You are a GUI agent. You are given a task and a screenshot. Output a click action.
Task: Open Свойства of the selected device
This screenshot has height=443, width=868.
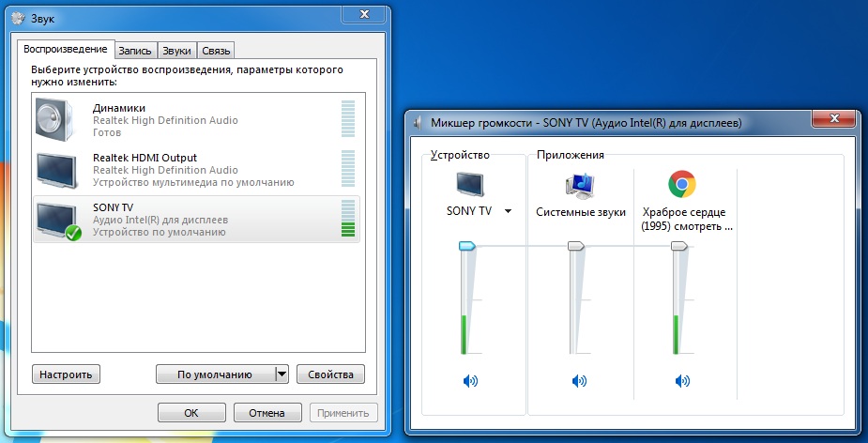point(330,374)
